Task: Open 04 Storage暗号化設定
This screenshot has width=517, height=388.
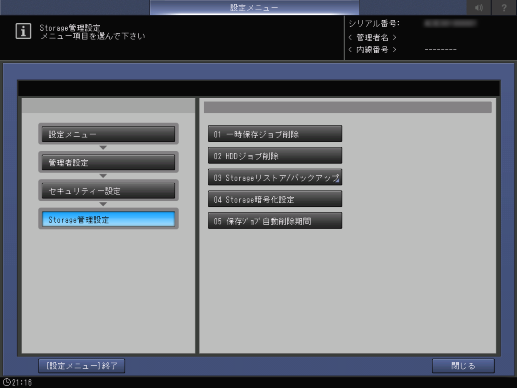Action: [x=275, y=199]
